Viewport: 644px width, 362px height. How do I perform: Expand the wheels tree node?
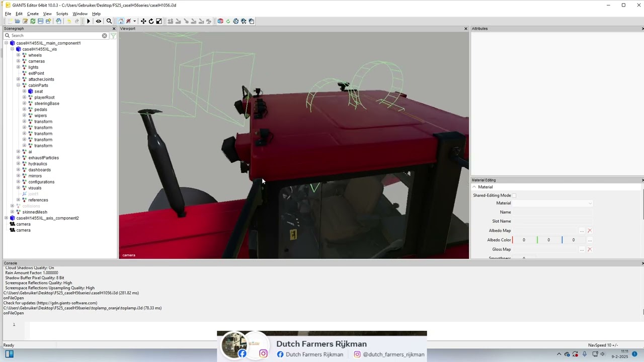tap(18, 55)
